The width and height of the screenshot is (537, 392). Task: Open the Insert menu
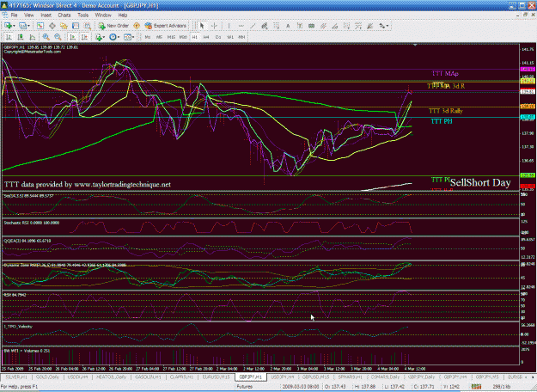pos(46,15)
